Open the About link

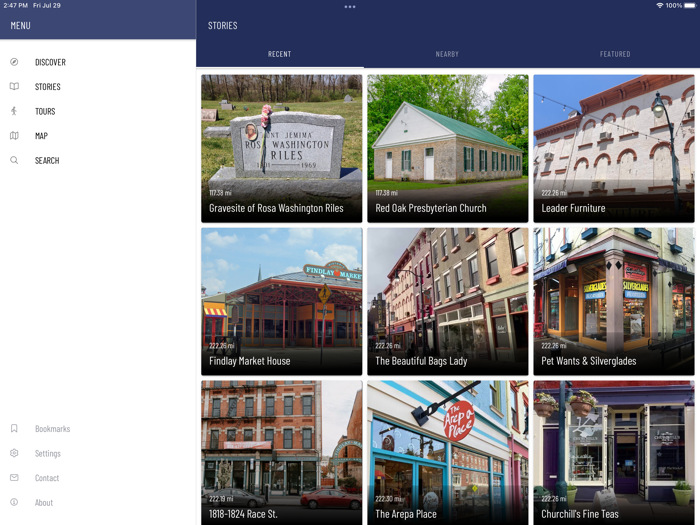click(44, 502)
